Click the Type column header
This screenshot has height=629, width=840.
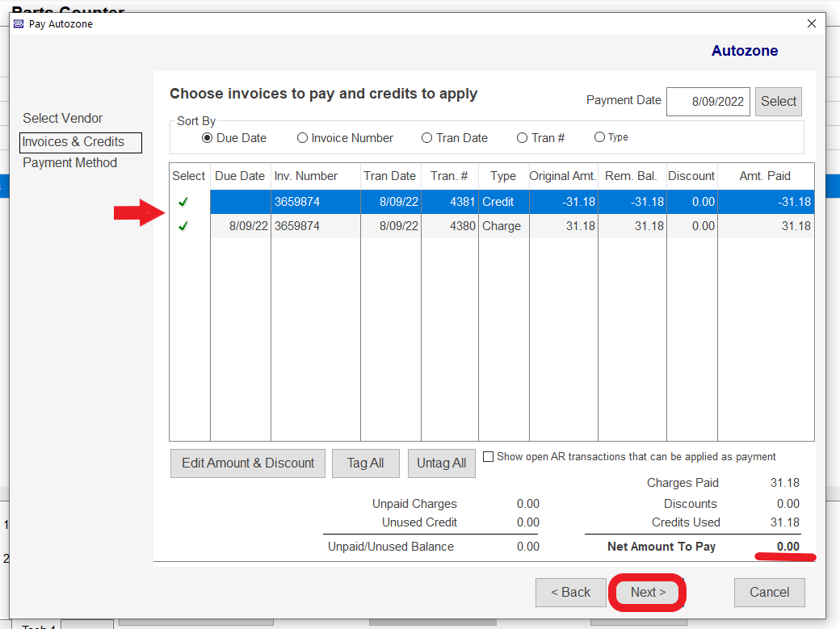pos(503,176)
